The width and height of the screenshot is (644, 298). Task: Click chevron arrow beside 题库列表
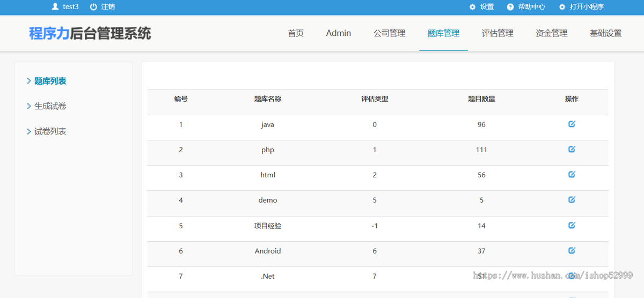[x=29, y=81]
